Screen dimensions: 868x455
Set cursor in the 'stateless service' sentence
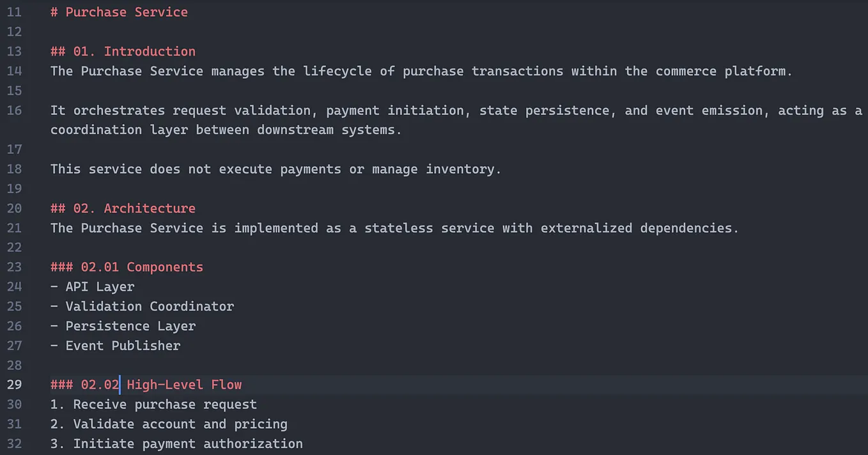pyautogui.click(x=394, y=228)
